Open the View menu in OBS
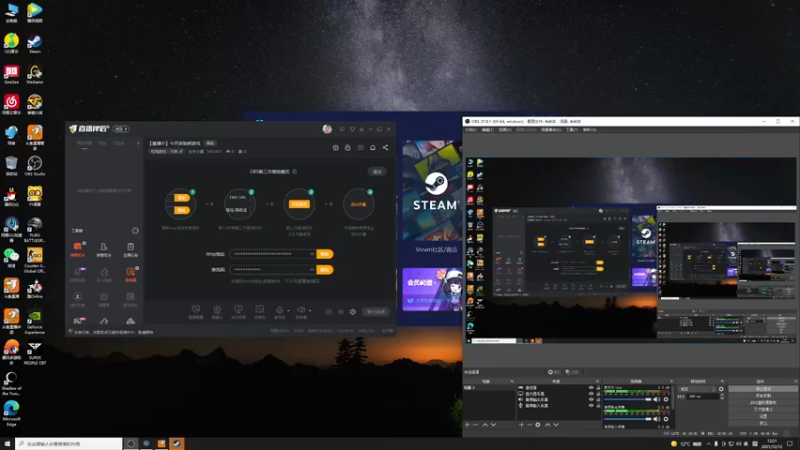Viewport: 800px width, 450px height. coord(505,130)
